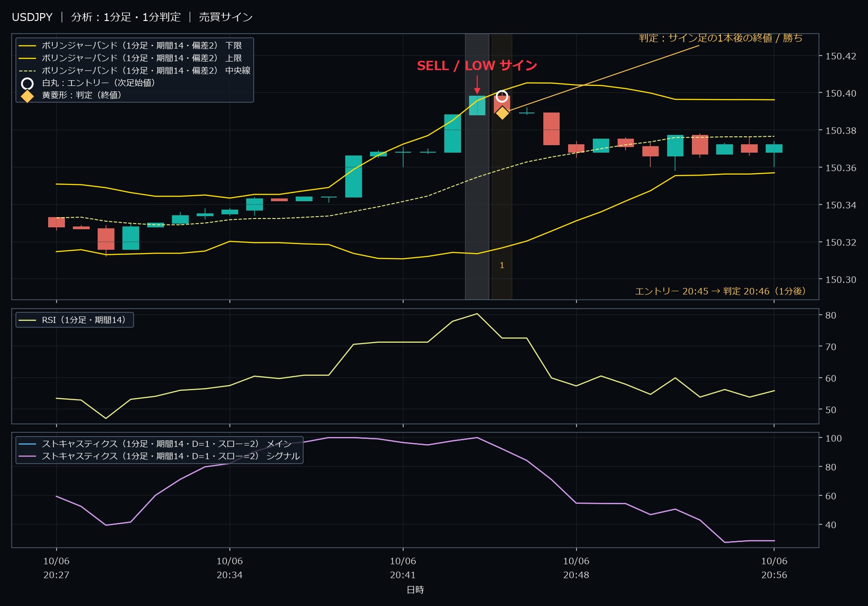Viewport: 868px width, 606px height.
Task: Click the white circle entry marker on chart
Action: tap(502, 96)
